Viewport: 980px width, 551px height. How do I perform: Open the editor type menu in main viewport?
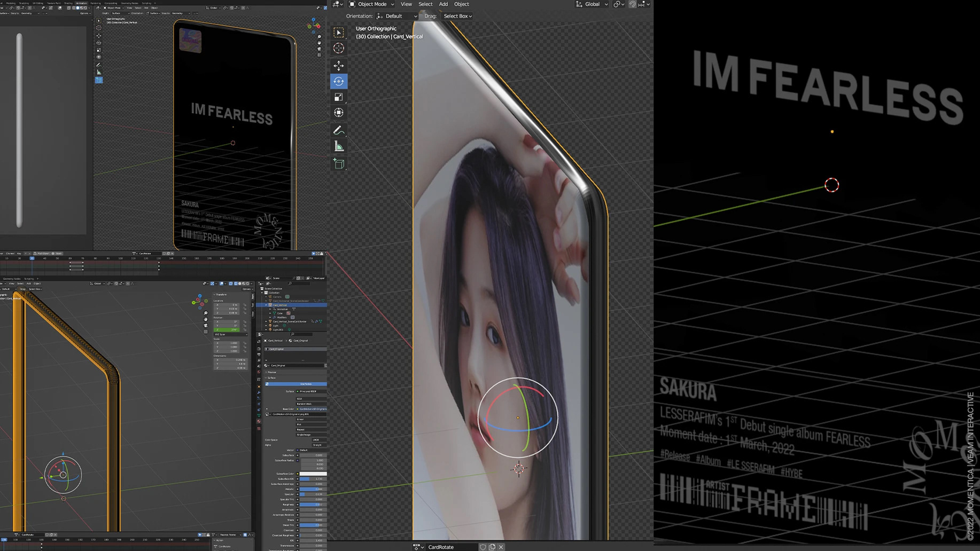338,4
